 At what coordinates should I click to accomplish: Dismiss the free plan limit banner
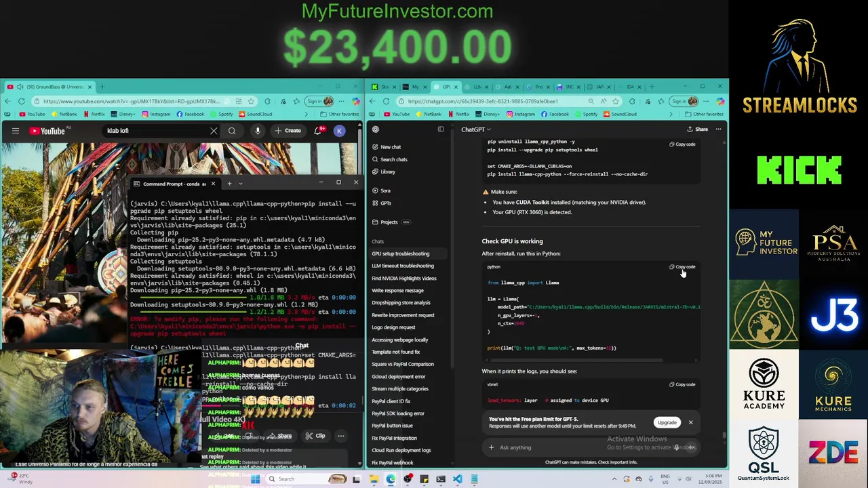pos(690,422)
